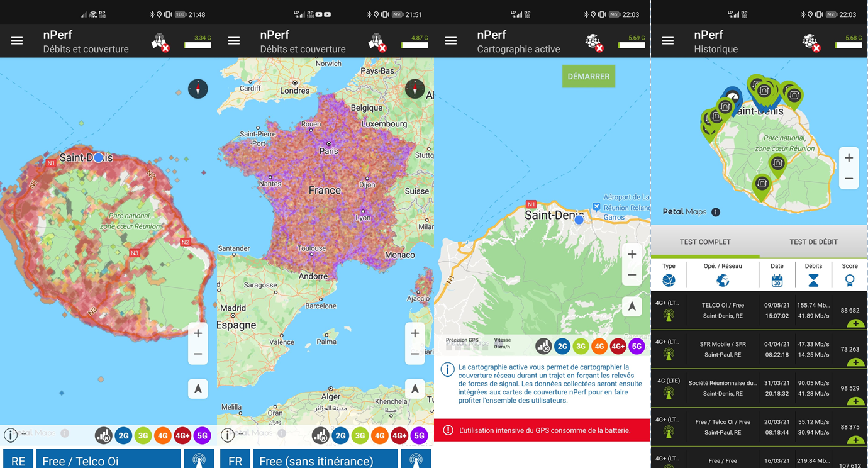
Task: Open the Free / Telco Oi operator selector
Action: tap(108, 460)
